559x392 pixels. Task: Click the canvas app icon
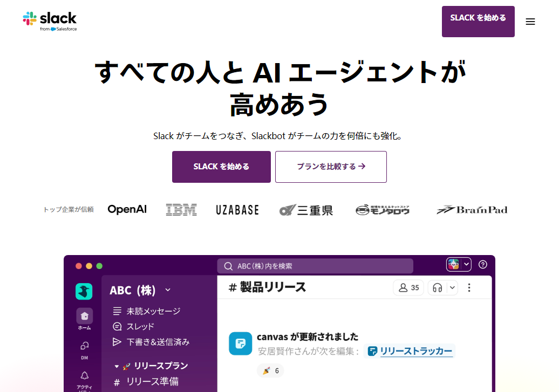click(240, 343)
